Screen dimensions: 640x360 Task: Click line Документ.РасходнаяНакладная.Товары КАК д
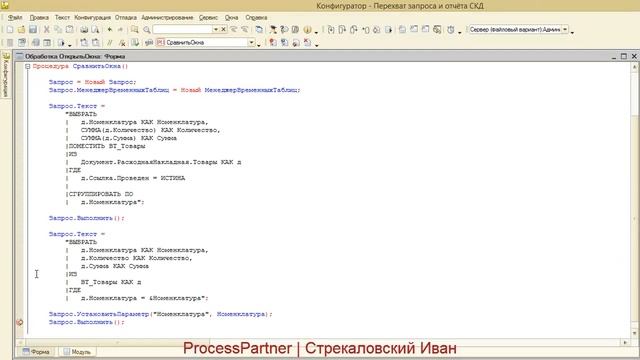[x=161, y=162]
